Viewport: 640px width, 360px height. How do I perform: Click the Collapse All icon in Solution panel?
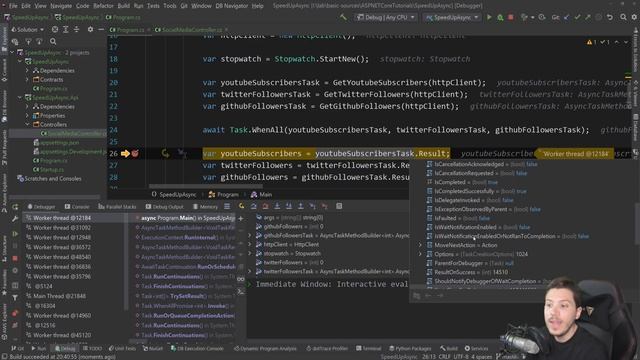(x=76, y=29)
